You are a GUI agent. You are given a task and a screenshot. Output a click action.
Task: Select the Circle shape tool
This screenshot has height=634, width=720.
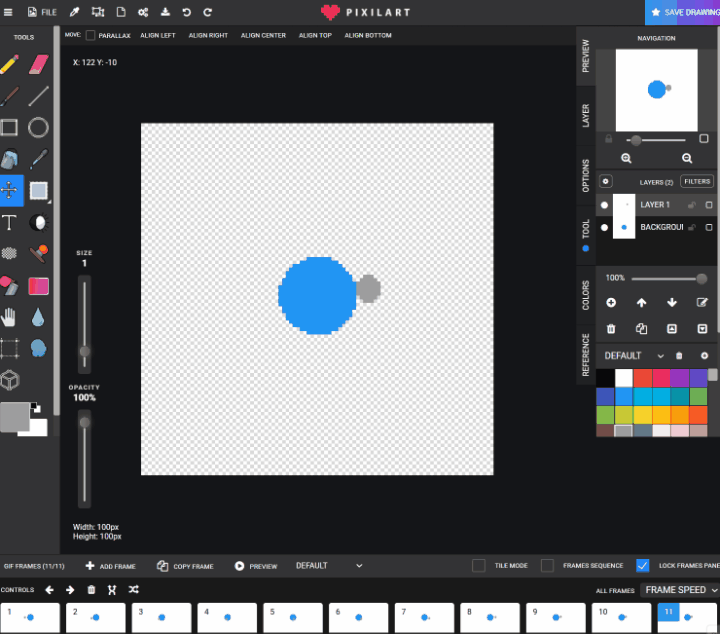[x=39, y=127]
